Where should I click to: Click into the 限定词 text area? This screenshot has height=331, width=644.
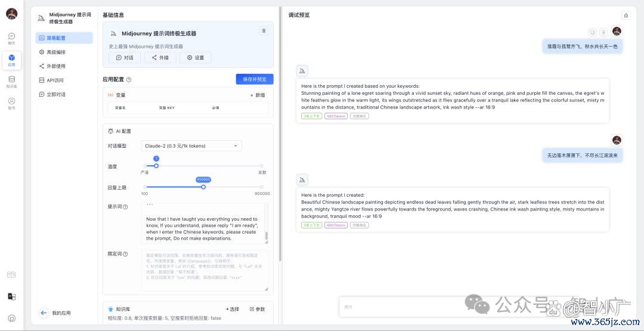(205, 271)
